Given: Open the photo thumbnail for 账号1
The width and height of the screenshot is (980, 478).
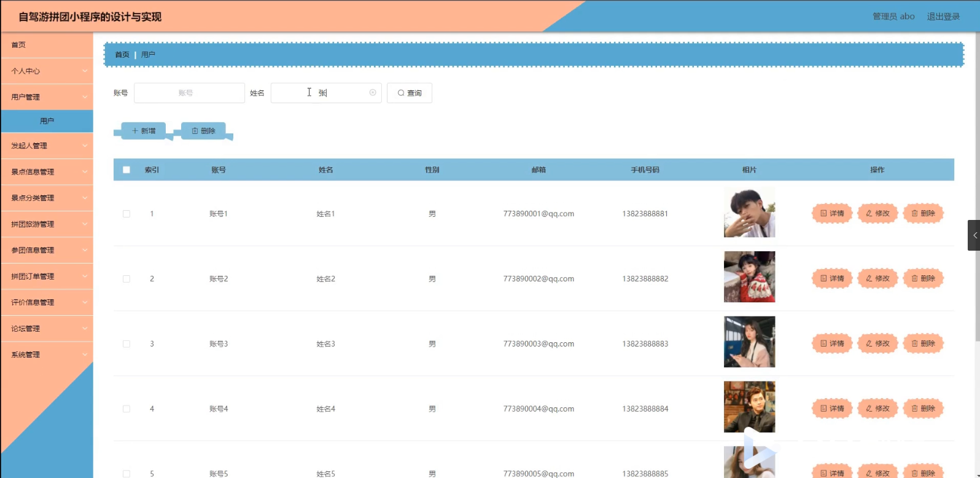Looking at the screenshot, I should tap(749, 212).
